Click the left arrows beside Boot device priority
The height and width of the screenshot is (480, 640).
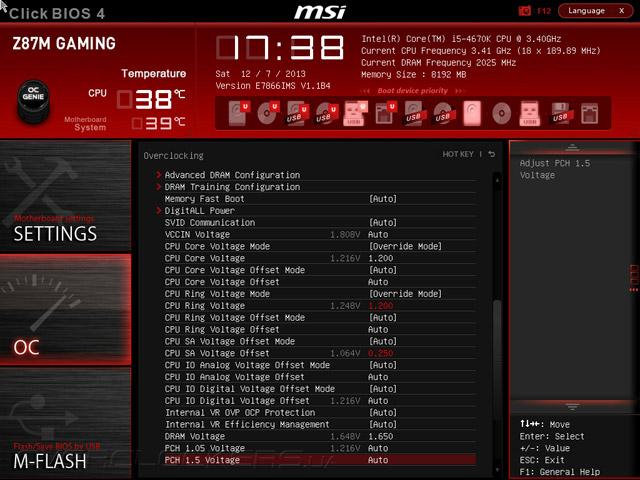coord(365,91)
